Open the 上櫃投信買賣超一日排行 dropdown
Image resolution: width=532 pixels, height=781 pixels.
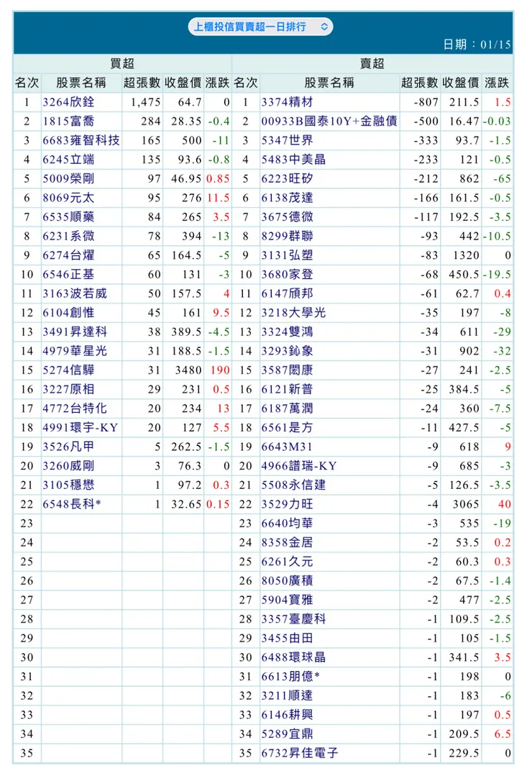260,27
